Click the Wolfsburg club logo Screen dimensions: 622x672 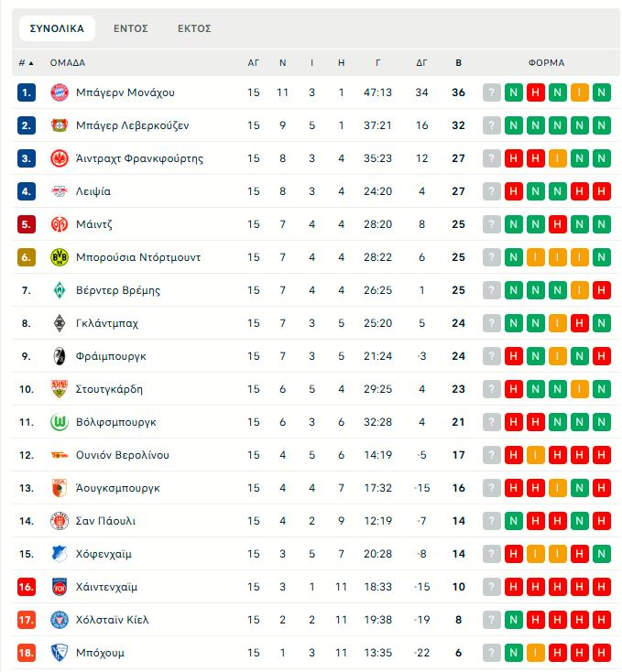pyautogui.click(x=59, y=422)
